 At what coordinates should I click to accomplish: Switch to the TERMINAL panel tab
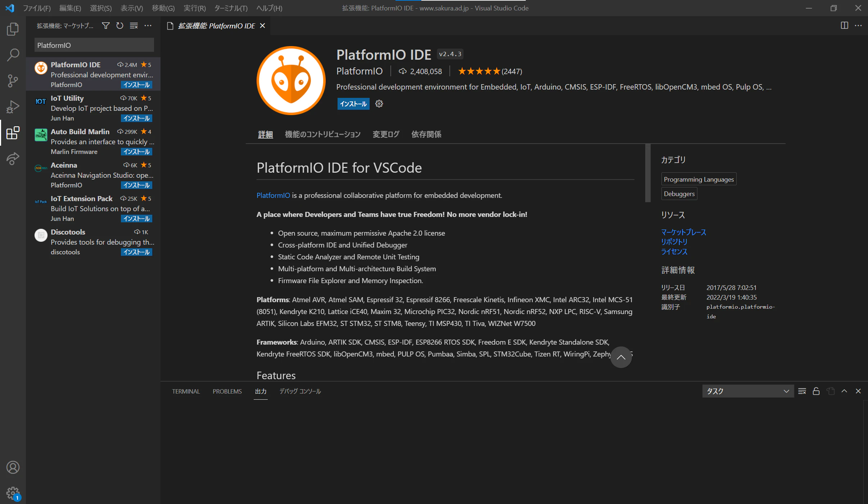186,391
